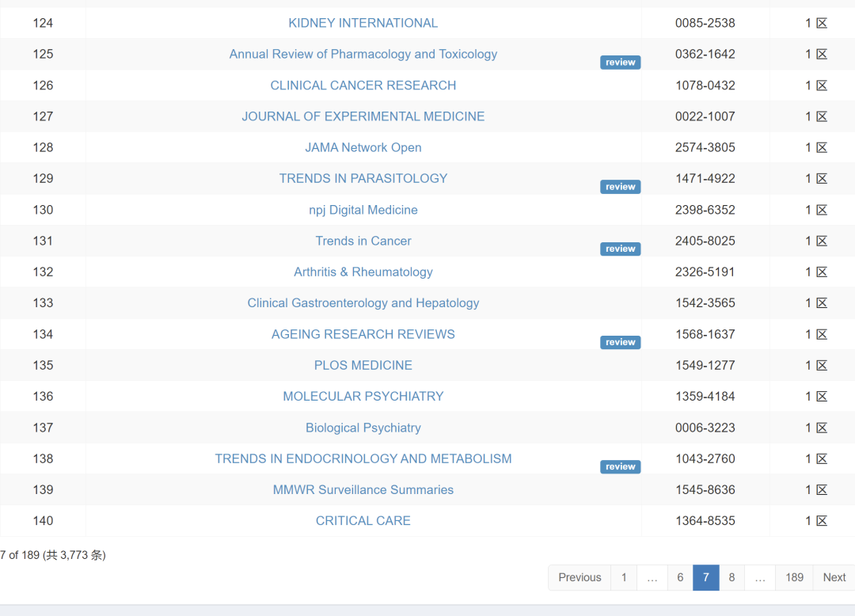Open AGEING RESEARCH REVIEWS journal link
The width and height of the screenshot is (855, 616).
[x=363, y=334]
